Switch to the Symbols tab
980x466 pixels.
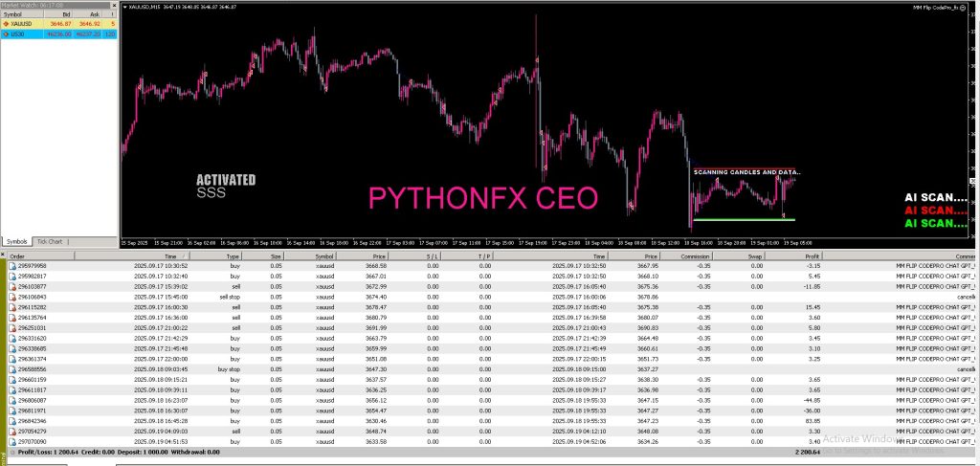click(17, 242)
